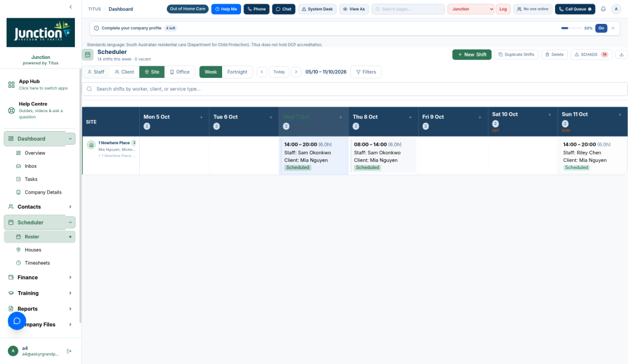Screen dimensions: 628x364
Task: Switch roster view to Fortnight
Action: point(237,72)
